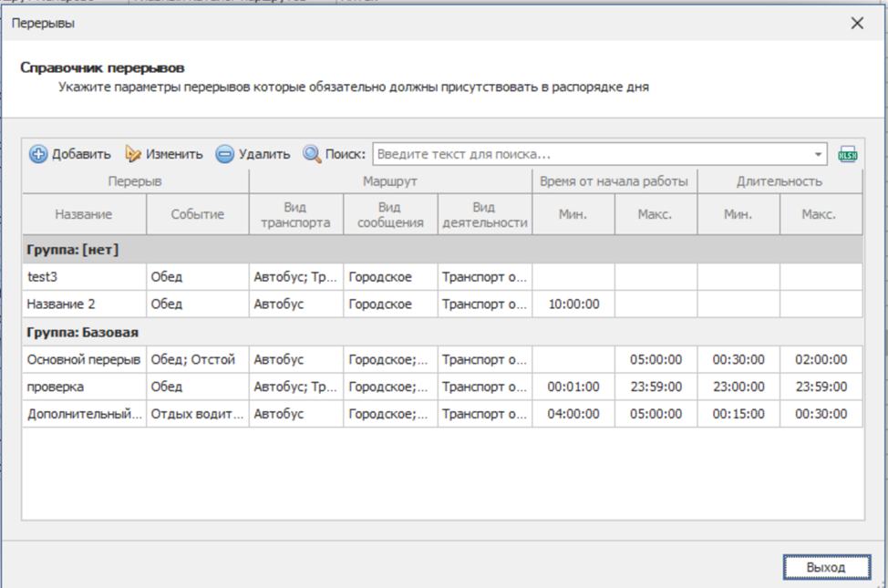Select the 'Основной перерыв' row
This screenshot has height=588, width=888.
point(84,360)
